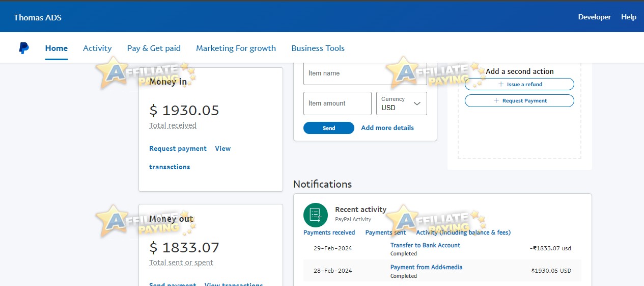Click View transactions under Money in
Image resolution: width=644 pixels, height=286 pixels.
pyautogui.click(x=190, y=158)
